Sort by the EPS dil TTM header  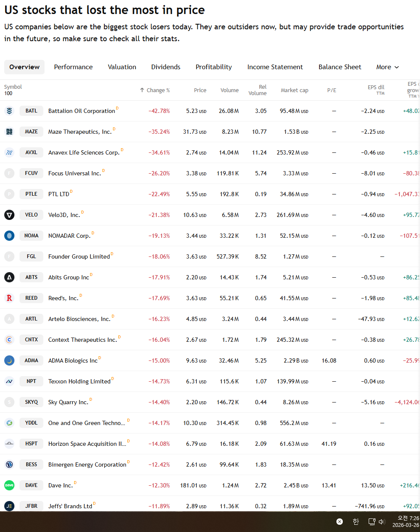(376, 90)
